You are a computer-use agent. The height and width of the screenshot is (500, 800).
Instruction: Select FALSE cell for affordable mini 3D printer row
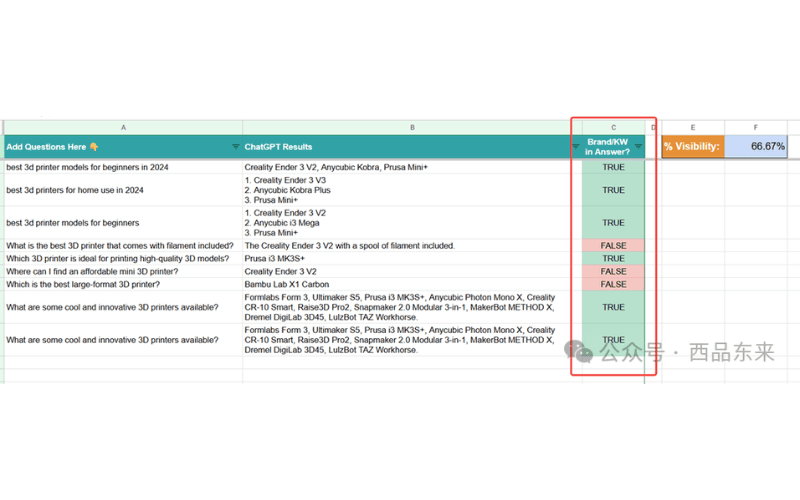[x=613, y=271]
